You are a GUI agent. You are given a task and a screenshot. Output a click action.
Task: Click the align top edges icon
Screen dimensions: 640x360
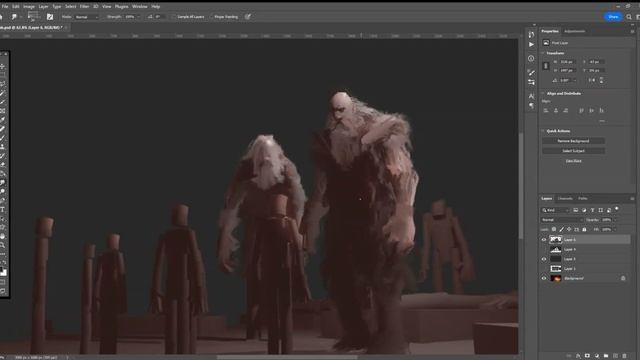[x=582, y=111]
